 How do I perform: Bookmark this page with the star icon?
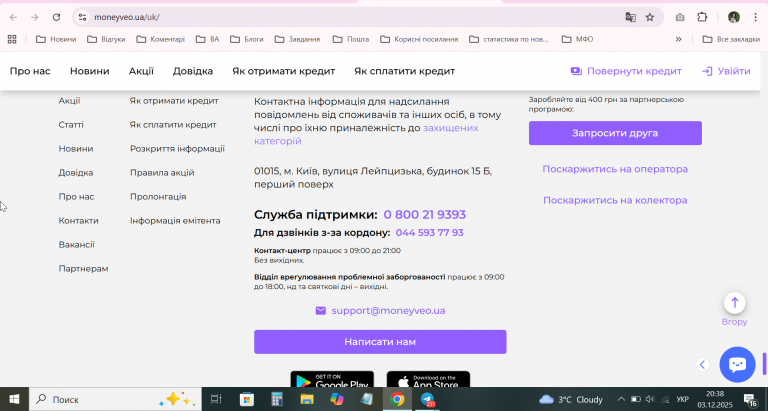[650, 17]
